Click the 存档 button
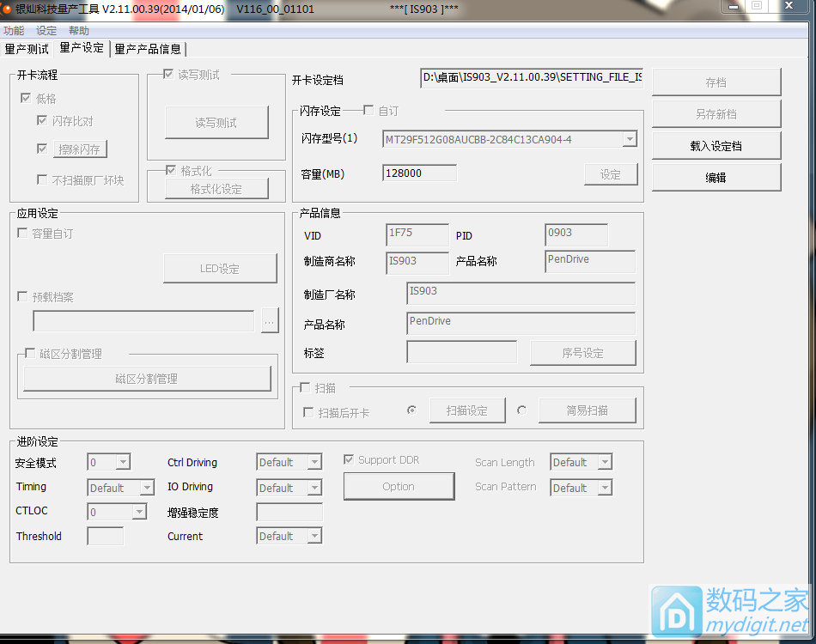This screenshot has height=644, width=816. [x=716, y=82]
